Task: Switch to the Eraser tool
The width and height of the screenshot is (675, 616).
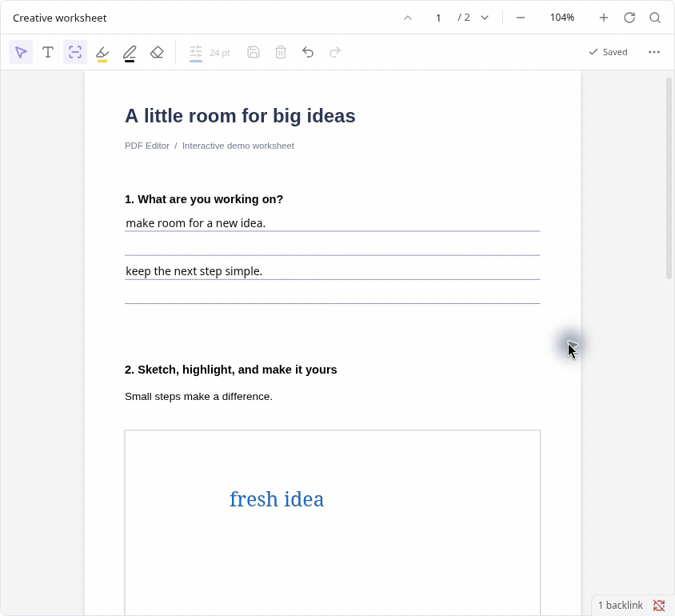Action: [x=157, y=52]
